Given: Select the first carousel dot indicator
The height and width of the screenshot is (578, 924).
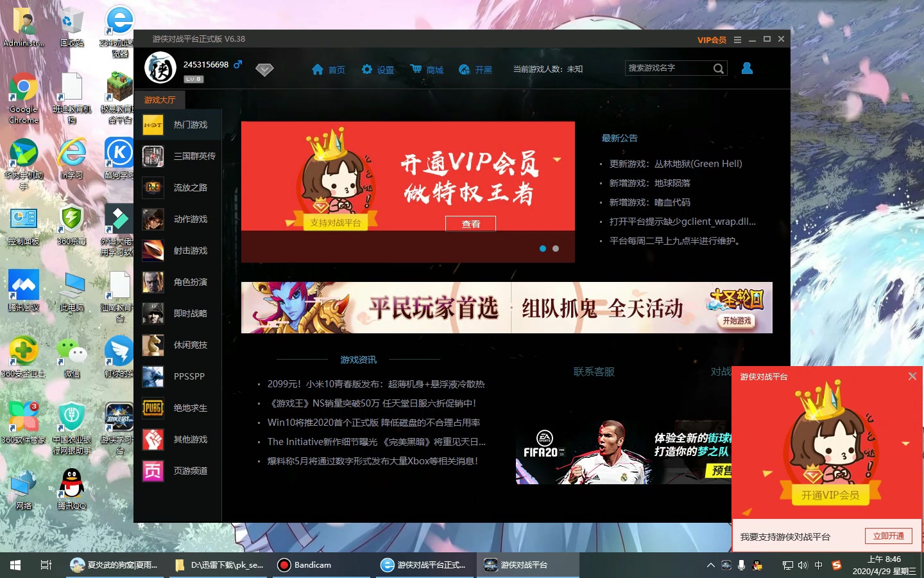Looking at the screenshot, I should pyautogui.click(x=542, y=249).
